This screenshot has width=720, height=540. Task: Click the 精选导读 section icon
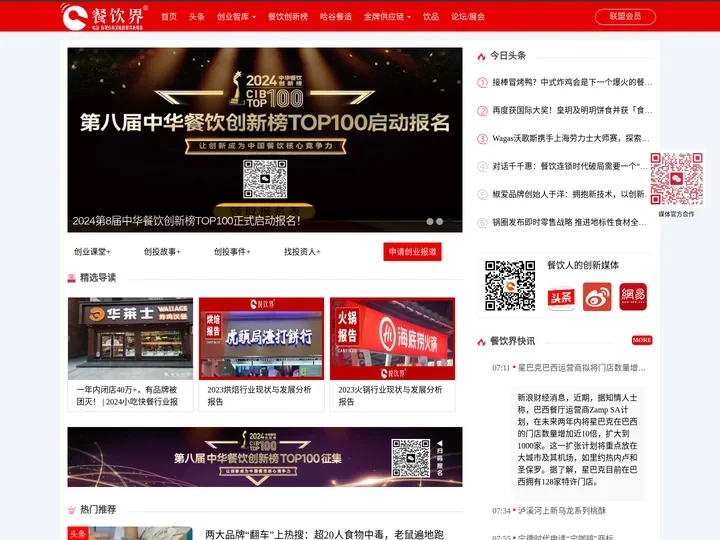72,278
